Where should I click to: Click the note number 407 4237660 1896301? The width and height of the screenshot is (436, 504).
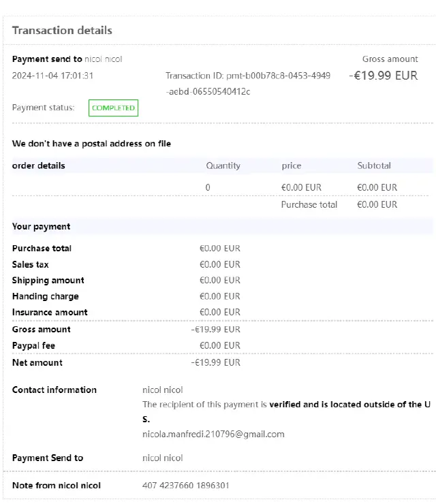pyautogui.click(x=186, y=486)
